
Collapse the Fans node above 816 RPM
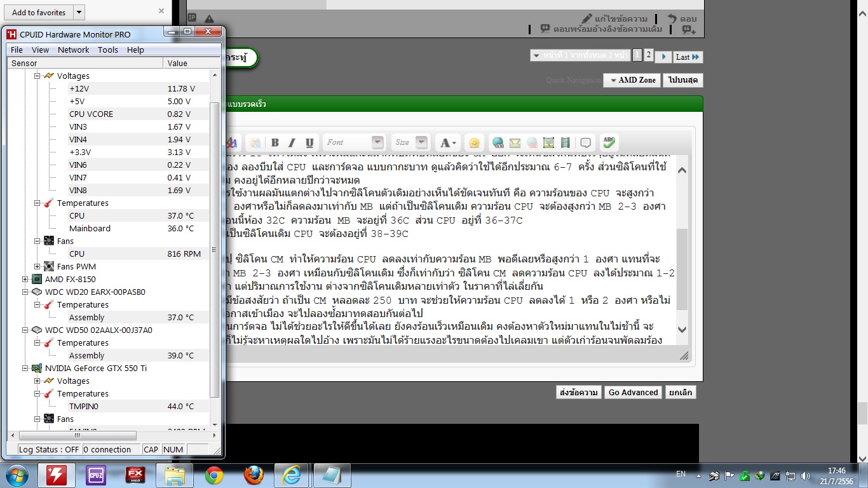click(x=37, y=241)
